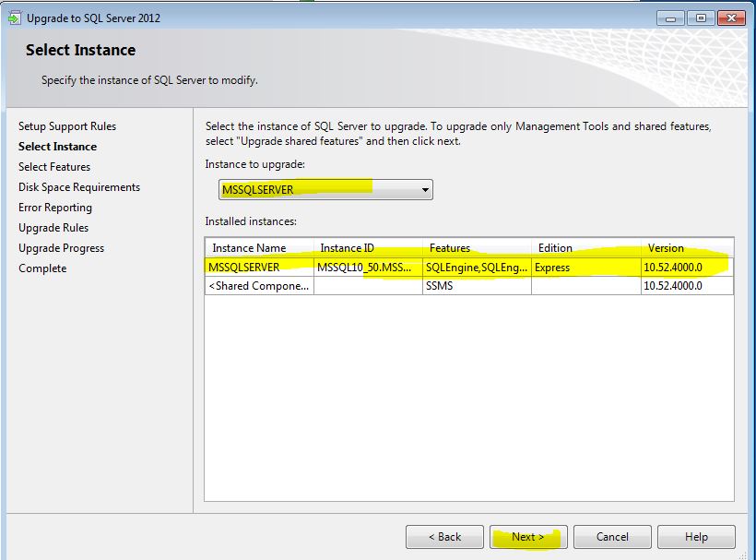Click the Express edition cell
This screenshot has height=560, width=756.
point(586,268)
